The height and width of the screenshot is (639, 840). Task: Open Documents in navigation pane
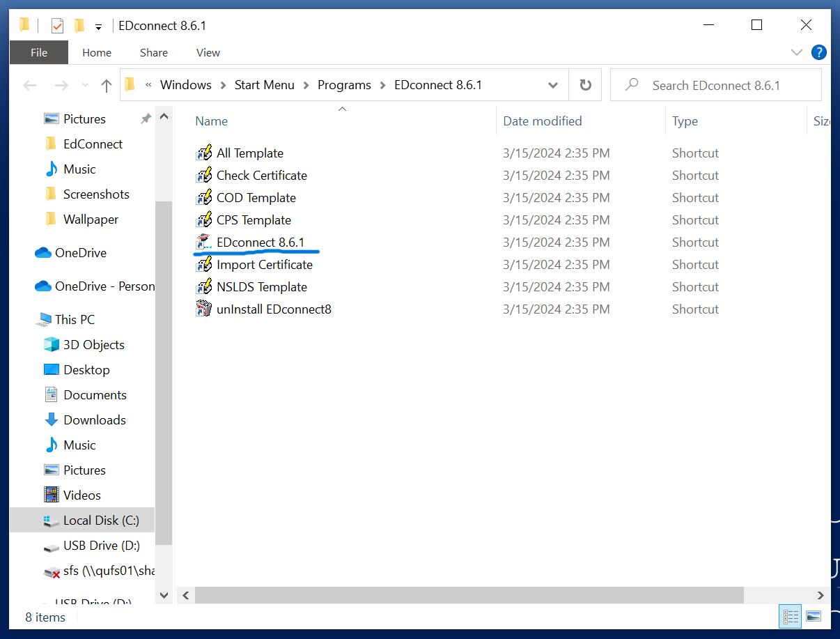click(x=85, y=395)
